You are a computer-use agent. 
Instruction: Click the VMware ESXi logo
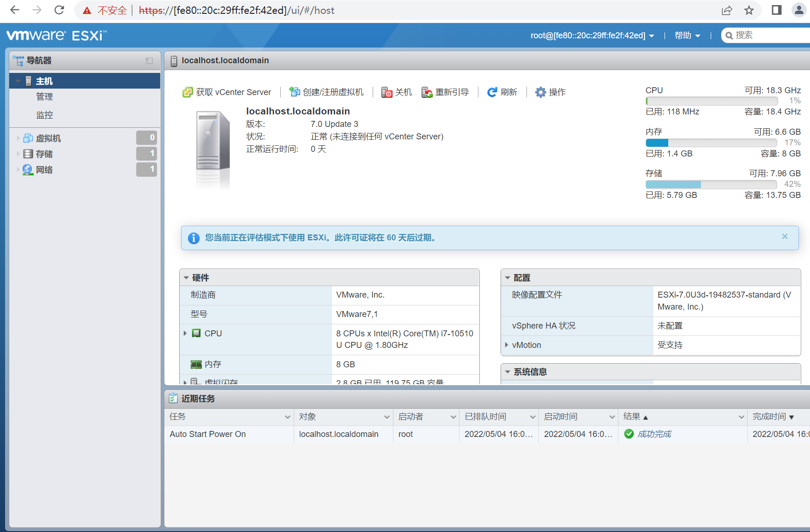(56, 36)
